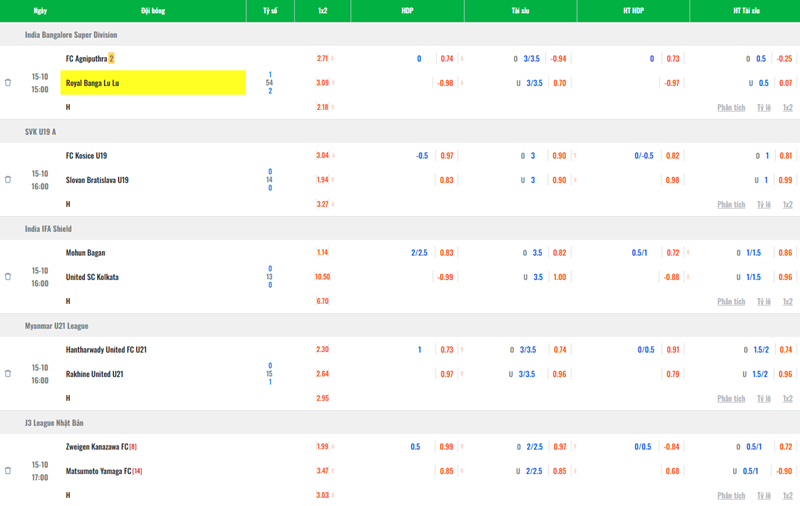Viewport: 800px width, 506px height.
Task: Open the HDP column header
Action: tap(407, 11)
